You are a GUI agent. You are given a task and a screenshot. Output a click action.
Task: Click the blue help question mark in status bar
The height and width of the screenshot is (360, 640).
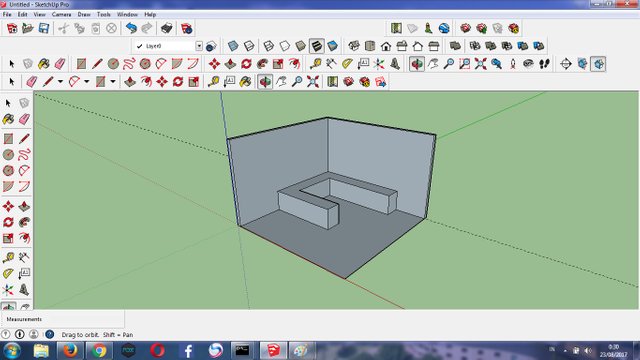pos(49,335)
